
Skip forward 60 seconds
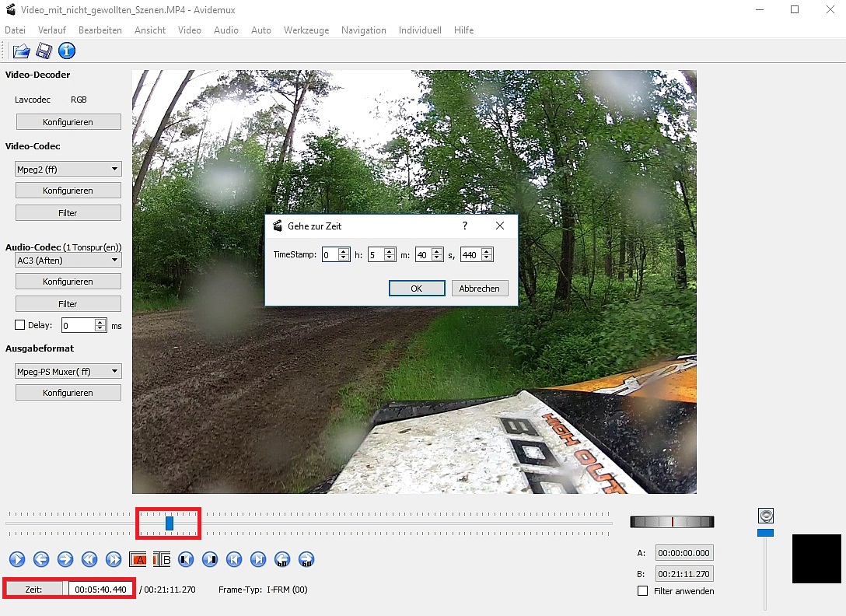point(306,558)
